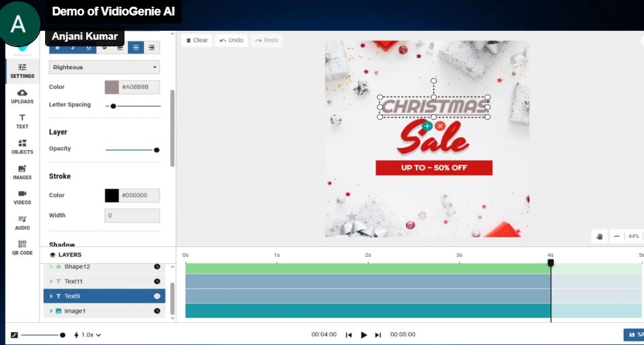Click the layers stack icon beside LAYERS
The height and width of the screenshot is (345, 644).
pyautogui.click(x=52, y=255)
